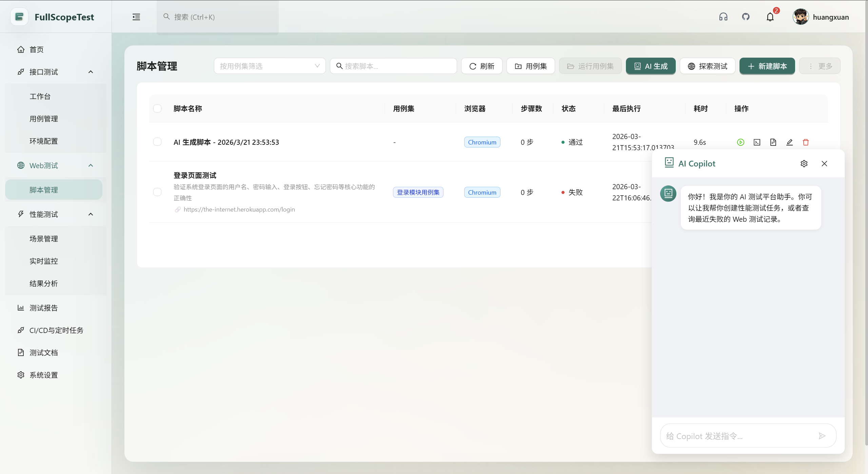Click magnifier icon in 搜索脚本 field

[x=339, y=66]
